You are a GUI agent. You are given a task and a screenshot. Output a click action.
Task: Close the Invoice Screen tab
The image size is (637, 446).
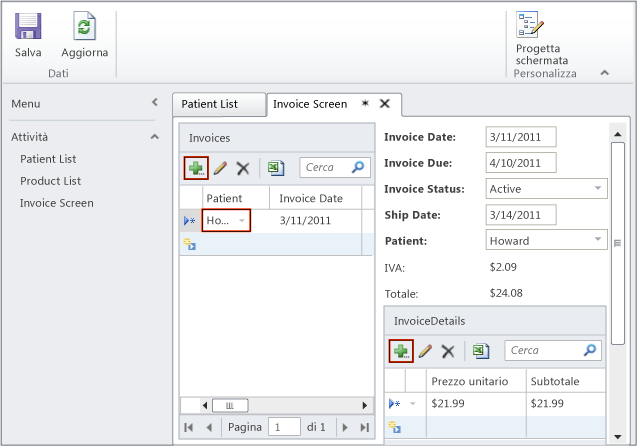tap(385, 104)
